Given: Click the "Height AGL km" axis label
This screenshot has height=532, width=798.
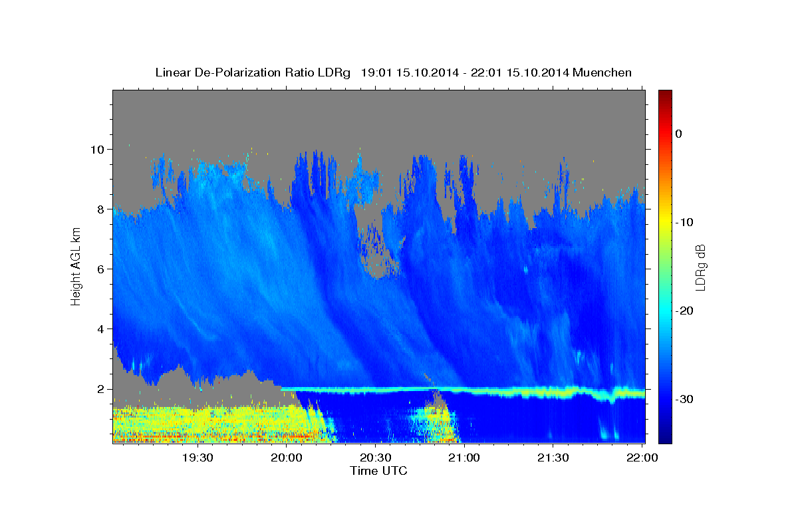Looking at the screenshot, I should pyautogui.click(x=76, y=266).
